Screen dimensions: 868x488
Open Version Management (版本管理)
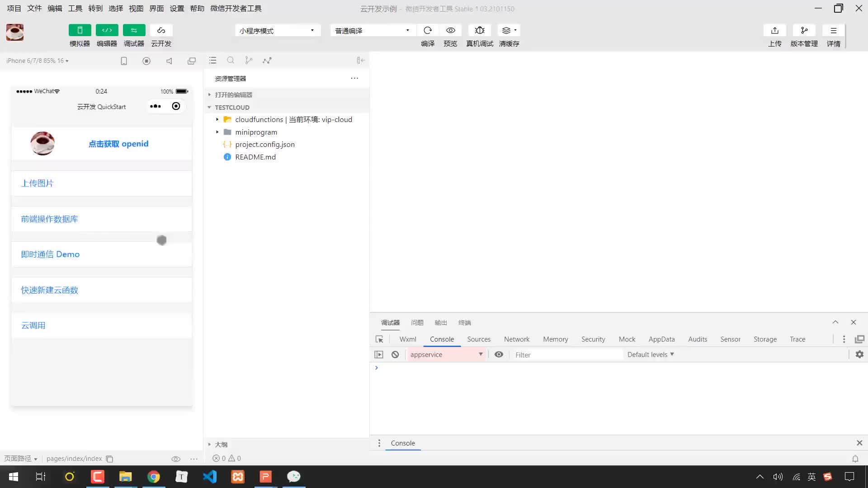coord(804,30)
